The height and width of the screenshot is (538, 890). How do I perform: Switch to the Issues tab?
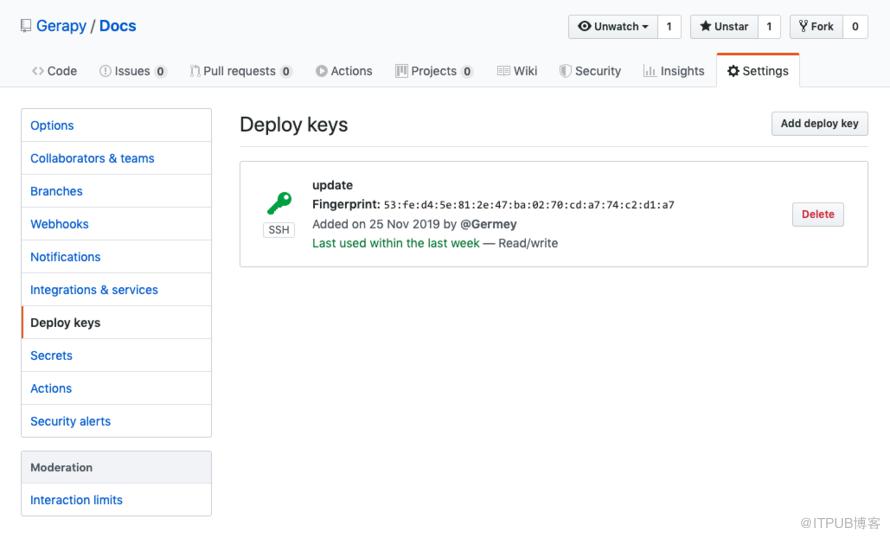point(133,71)
